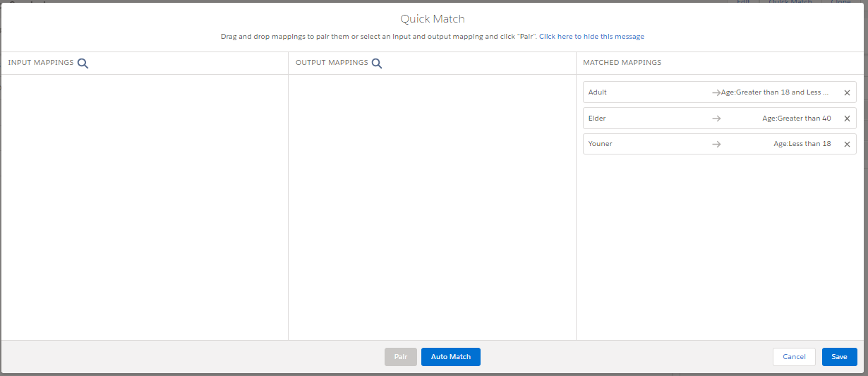Image resolution: width=868 pixels, height=376 pixels.
Task: Cancel the Quick Match dialog
Action: (x=794, y=357)
